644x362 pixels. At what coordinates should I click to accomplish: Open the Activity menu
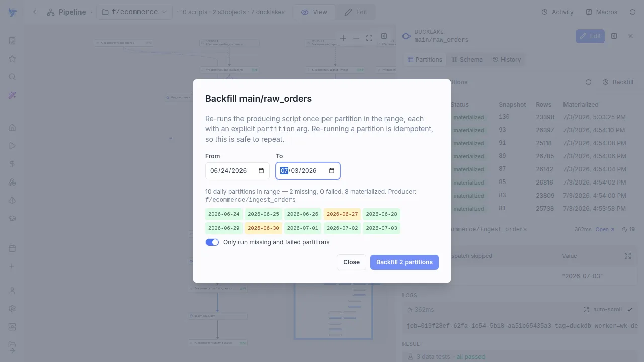click(x=557, y=12)
